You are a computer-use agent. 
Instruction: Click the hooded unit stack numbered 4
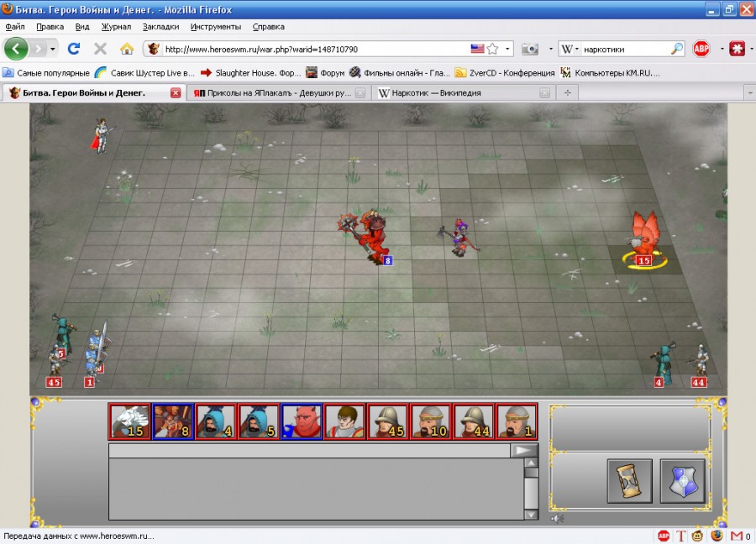[x=664, y=364]
